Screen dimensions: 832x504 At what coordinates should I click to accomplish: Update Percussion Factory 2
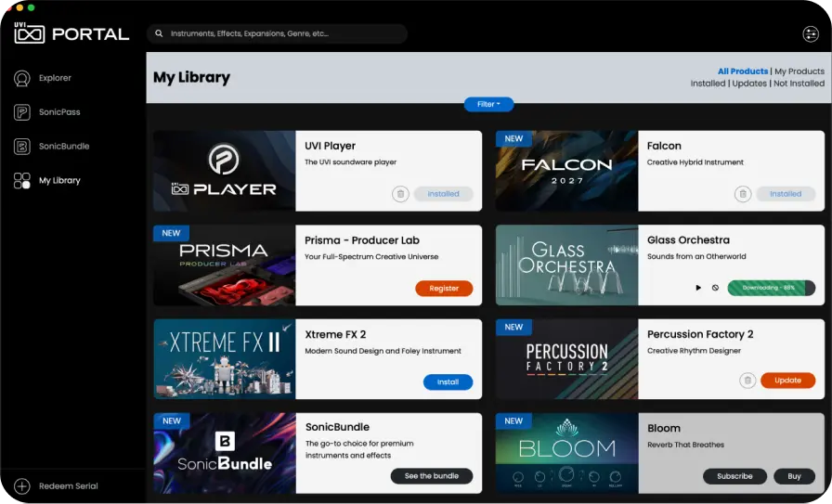[x=787, y=381]
